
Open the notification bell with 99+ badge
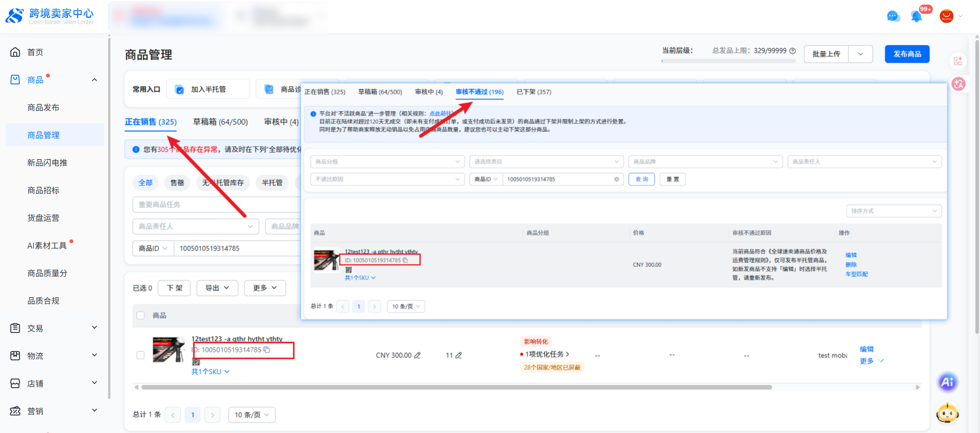[x=916, y=16]
